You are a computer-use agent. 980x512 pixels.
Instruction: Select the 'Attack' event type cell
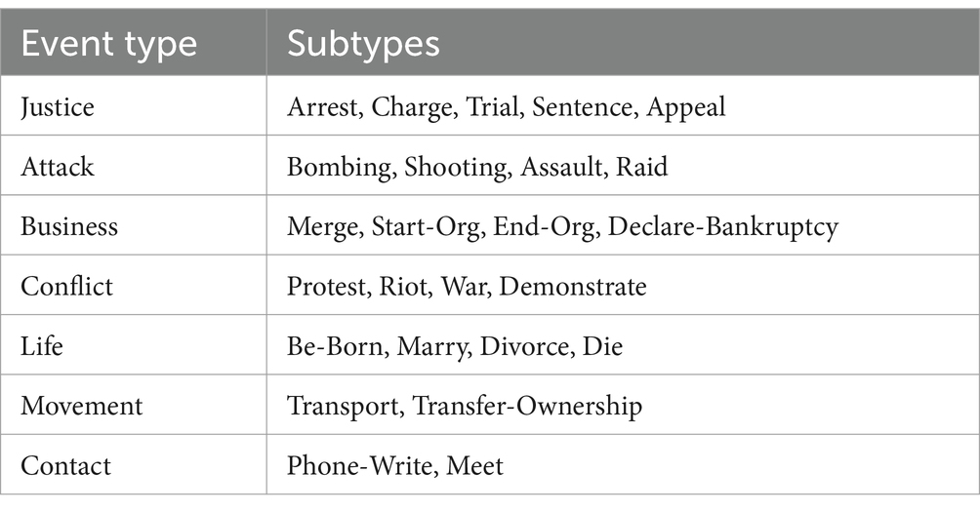[x=58, y=167]
